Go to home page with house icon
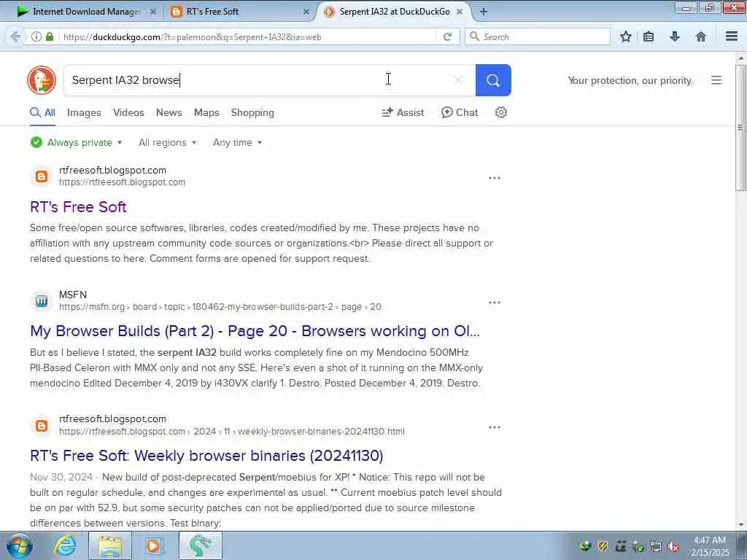Image resolution: width=747 pixels, height=560 pixels. (x=701, y=36)
